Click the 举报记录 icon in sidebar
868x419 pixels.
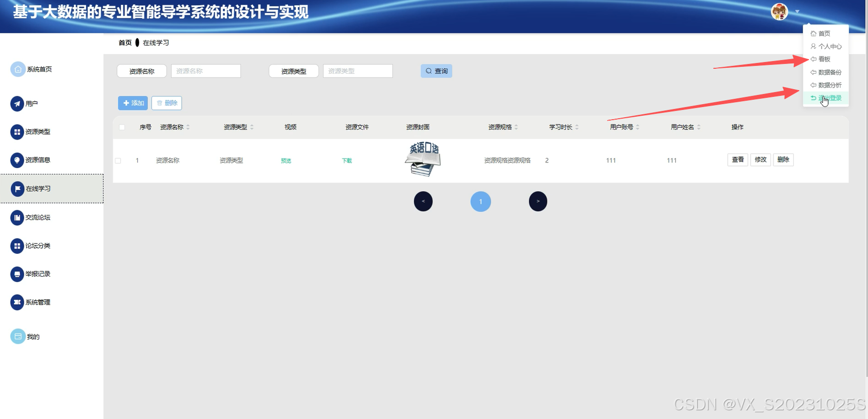point(17,274)
